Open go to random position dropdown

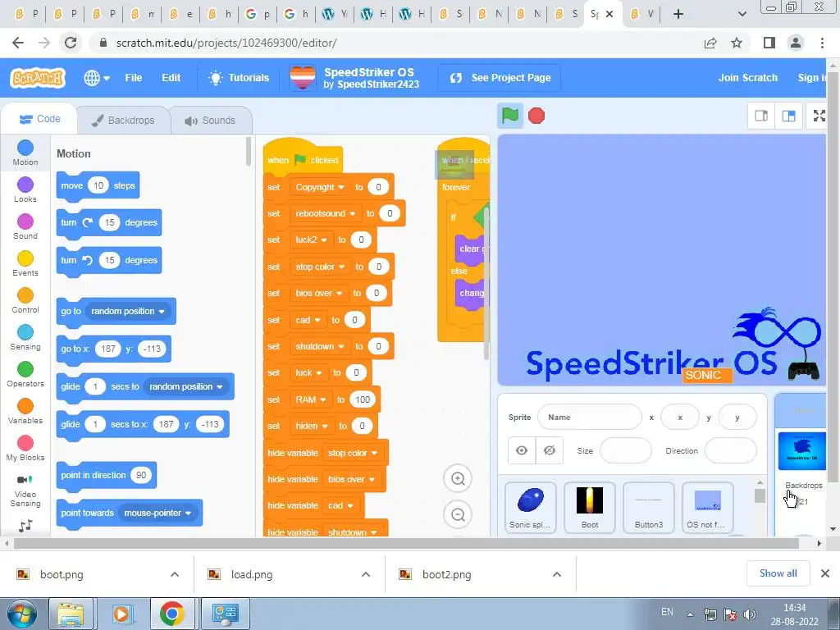[127, 311]
